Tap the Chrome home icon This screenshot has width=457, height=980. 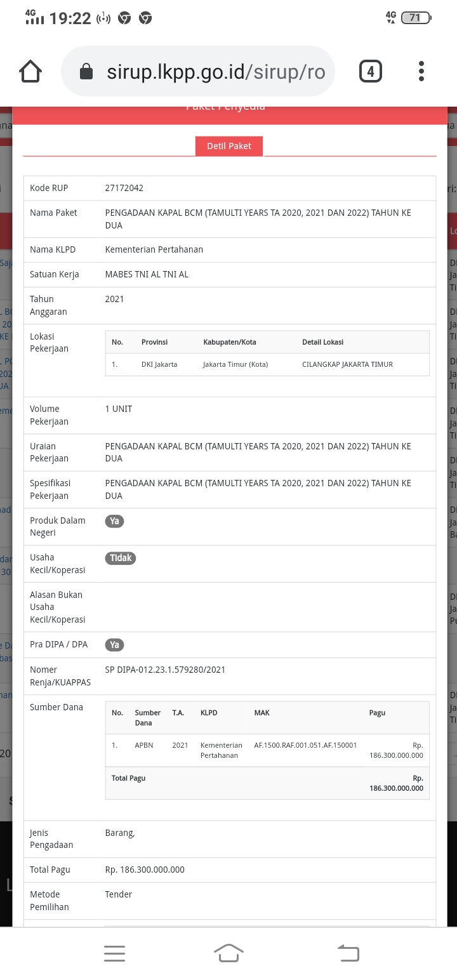[31, 72]
